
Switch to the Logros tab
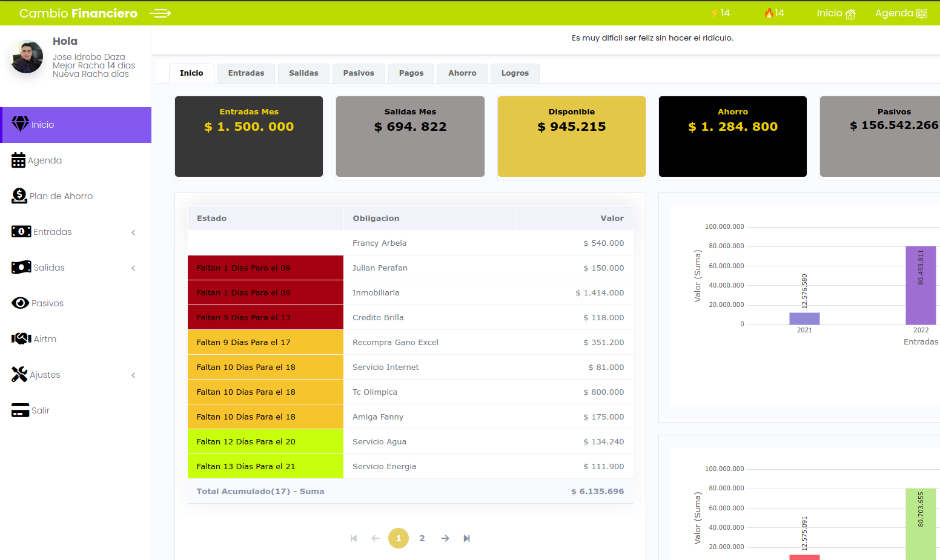[x=515, y=73]
